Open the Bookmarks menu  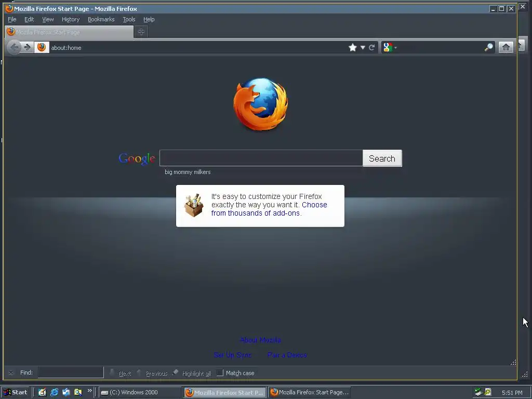point(101,19)
